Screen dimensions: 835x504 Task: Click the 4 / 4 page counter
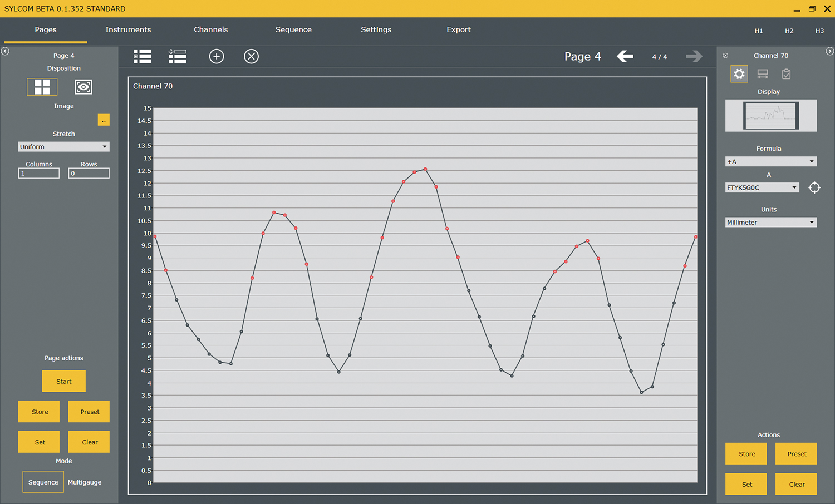tap(660, 57)
